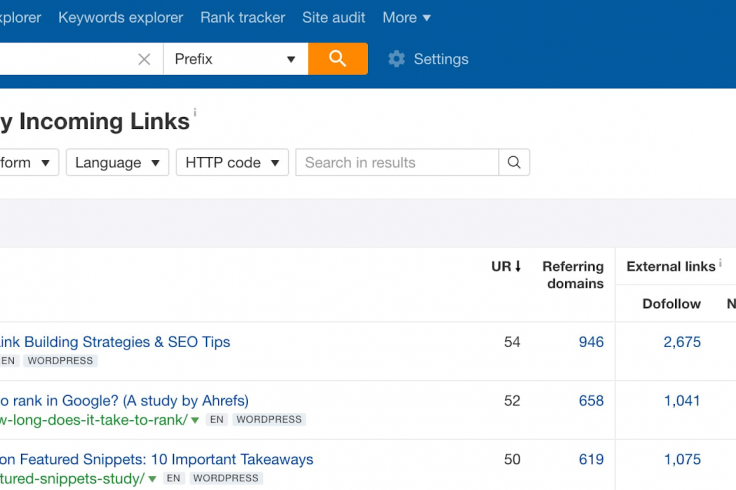Screen dimensions: 736x490
Task: Click the search in results magnifier icon
Action: pos(514,162)
